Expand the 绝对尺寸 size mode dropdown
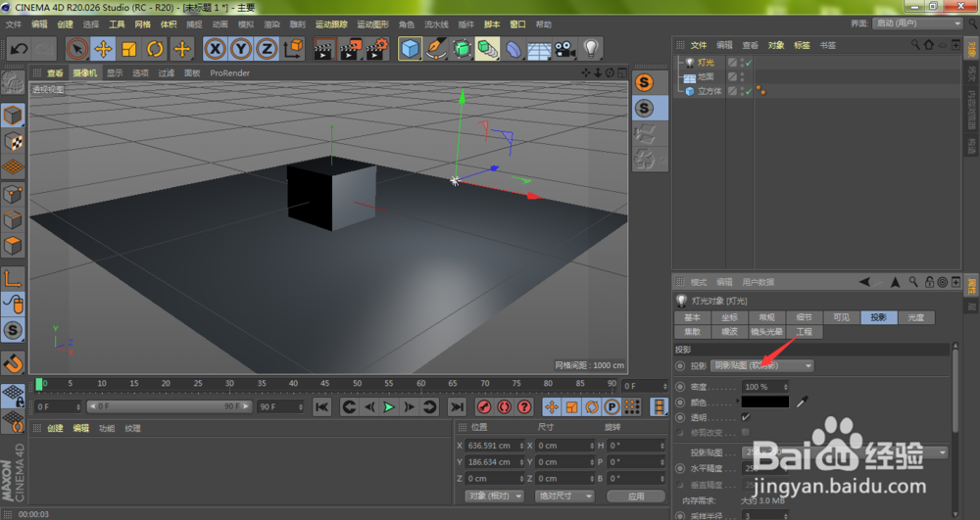 click(565, 496)
